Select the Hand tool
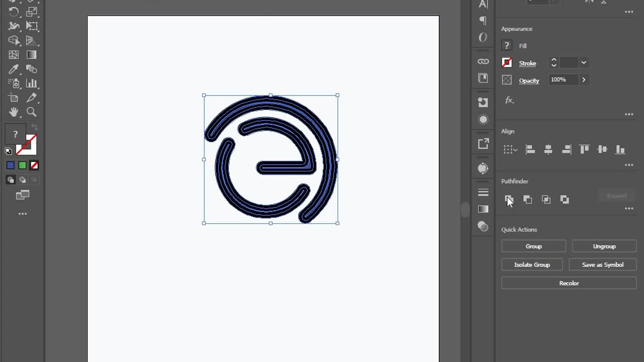The width and height of the screenshot is (644, 362). [14, 112]
